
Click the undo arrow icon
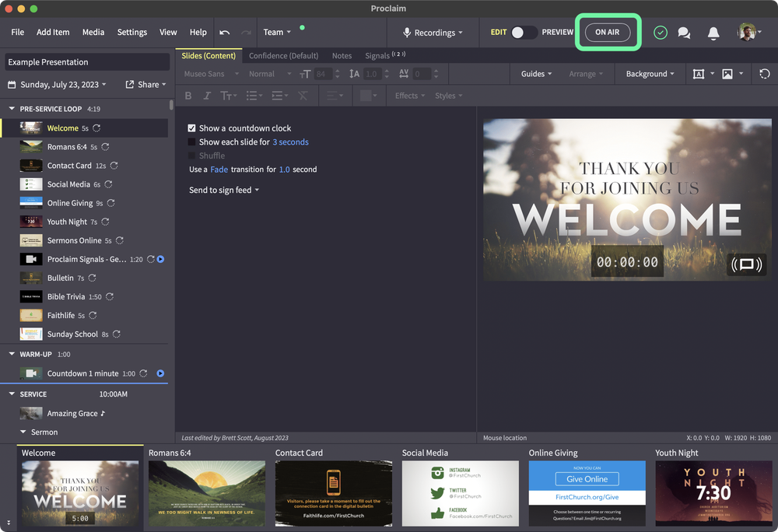[x=224, y=32]
